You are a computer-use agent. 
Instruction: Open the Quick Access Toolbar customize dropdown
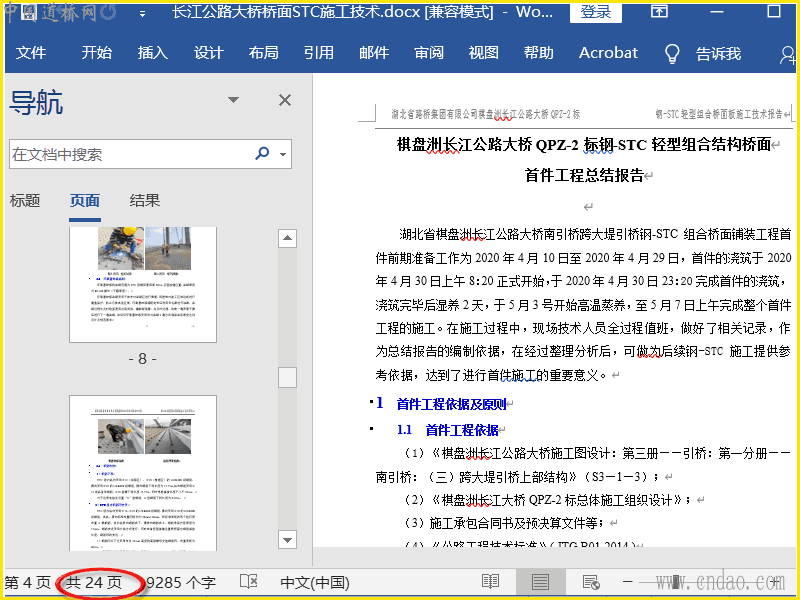141,14
